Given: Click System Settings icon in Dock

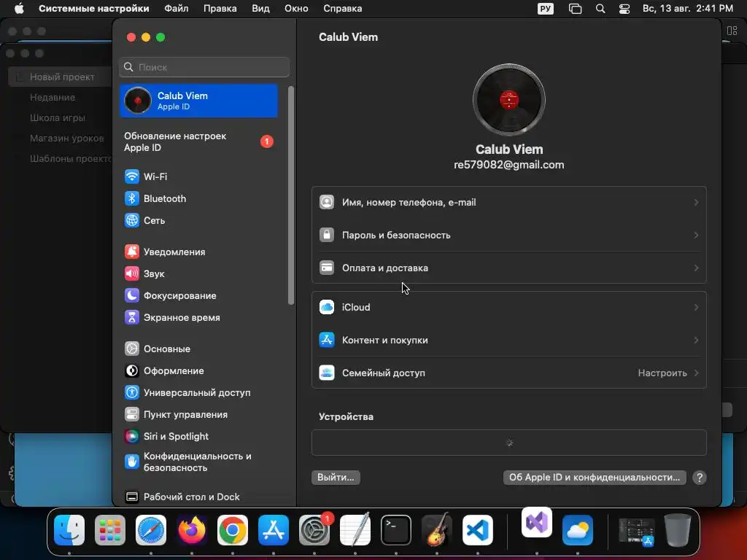Looking at the screenshot, I should point(314,530).
